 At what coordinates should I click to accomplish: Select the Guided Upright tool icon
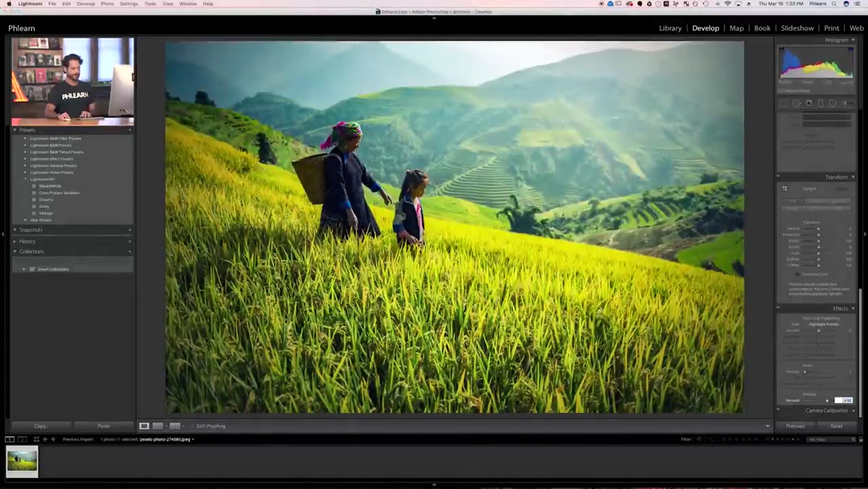[785, 188]
